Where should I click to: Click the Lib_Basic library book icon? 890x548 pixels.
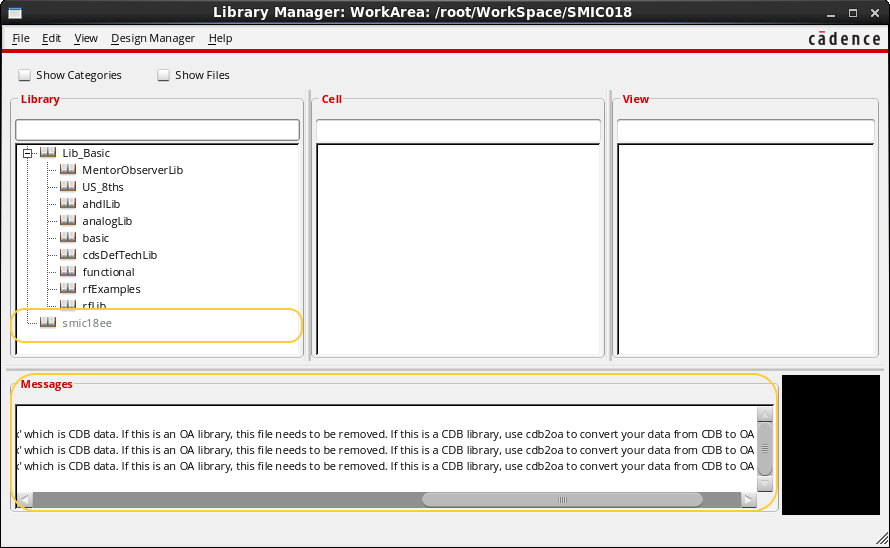(48, 153)
